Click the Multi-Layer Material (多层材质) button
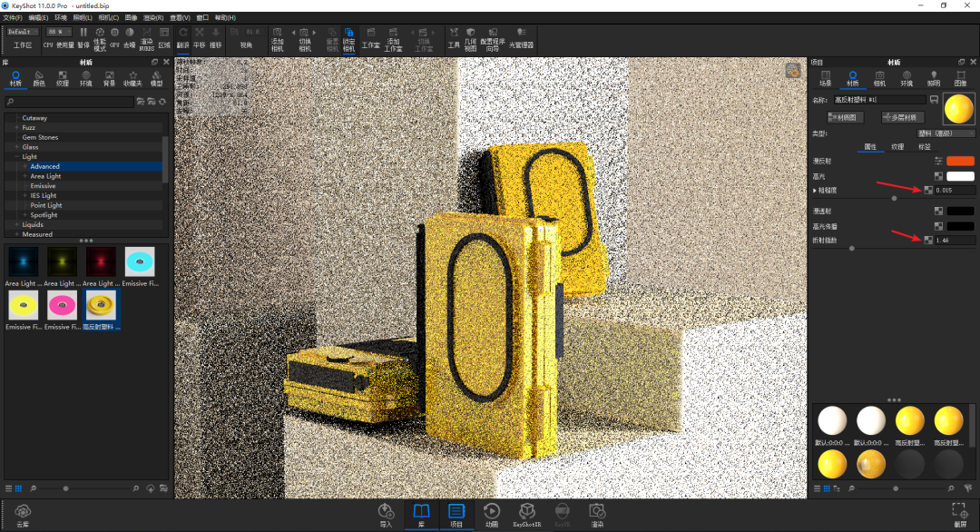Viewport: 980px width, 532px height. point(902,117)
